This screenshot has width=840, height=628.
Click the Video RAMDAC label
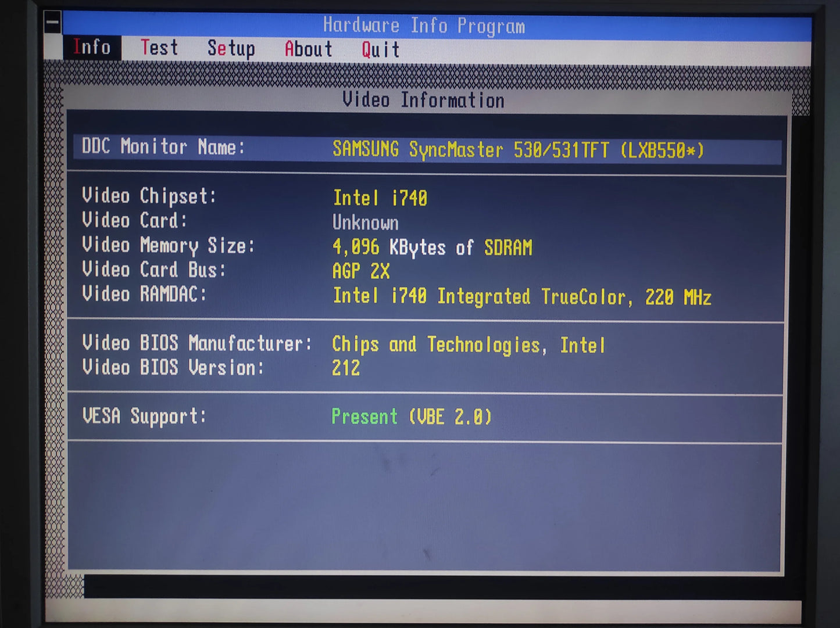pos(144,294)
